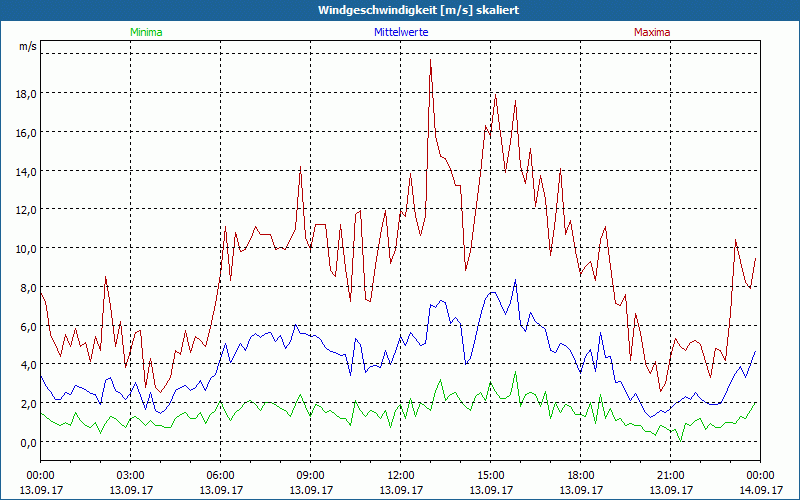Click the 10,0 y-axis value

pos(28,248)
